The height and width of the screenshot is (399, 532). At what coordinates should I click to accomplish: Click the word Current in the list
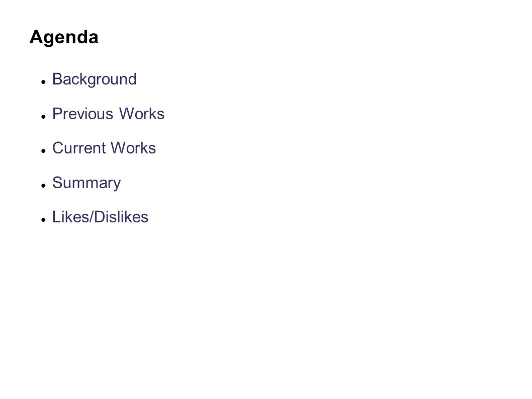[79, 148]
